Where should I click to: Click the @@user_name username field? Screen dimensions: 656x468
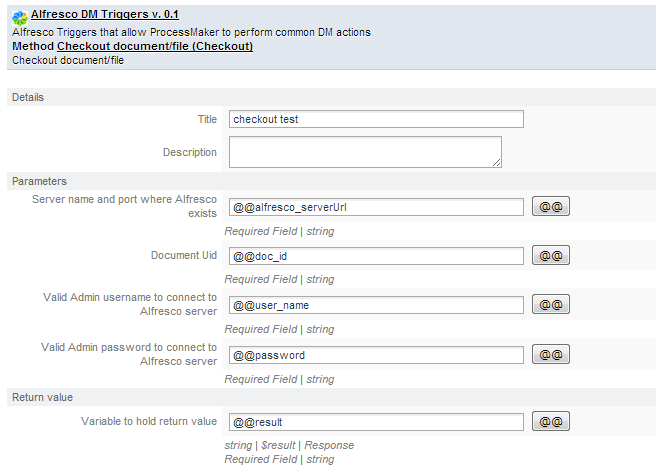coord(376,304)
